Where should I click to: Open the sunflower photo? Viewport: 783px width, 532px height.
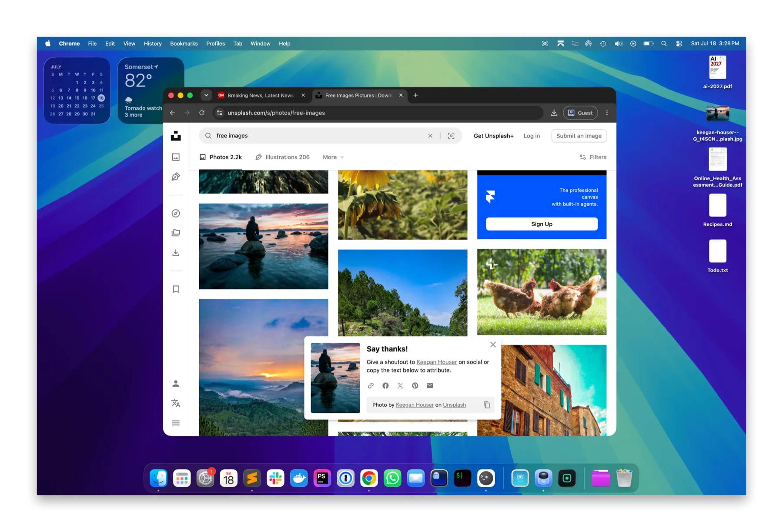tap(403, 205)
